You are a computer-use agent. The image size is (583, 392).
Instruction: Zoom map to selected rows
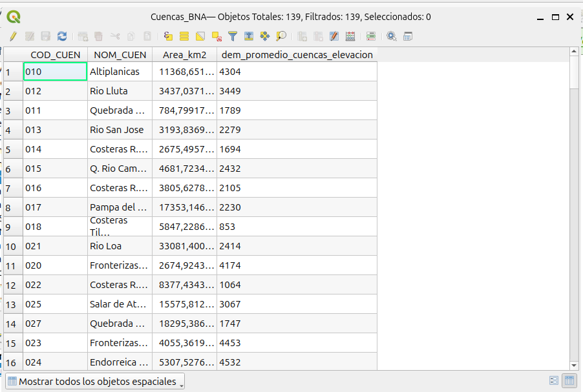tap(281, 37)
